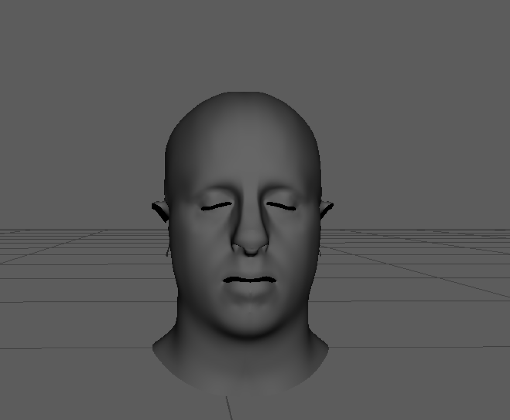The height and width of the screenshot is (420, 510).
Task: Select the closed eyelid on the left side
Action: tap(216, 206)
